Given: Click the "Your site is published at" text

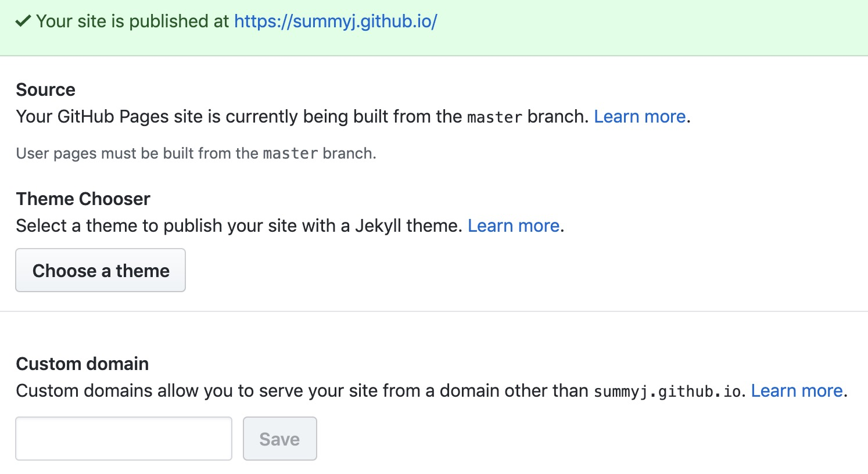Looking at the screenshot, I should pyautogui.click(x=132, y=21).
